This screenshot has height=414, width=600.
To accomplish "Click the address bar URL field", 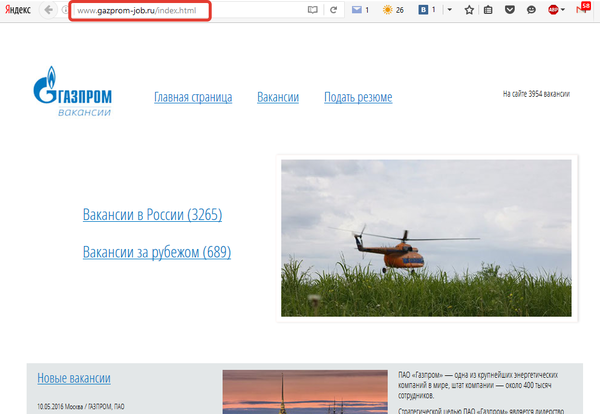I will [x=140, y=10].
